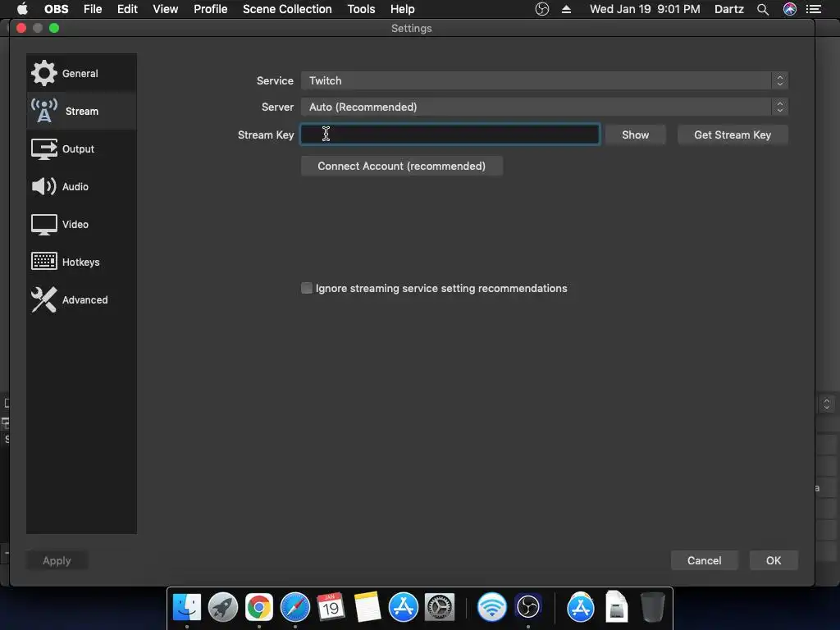Open System Preferences gear in Dock
This screenshot has height=630, width=840.
440,607
